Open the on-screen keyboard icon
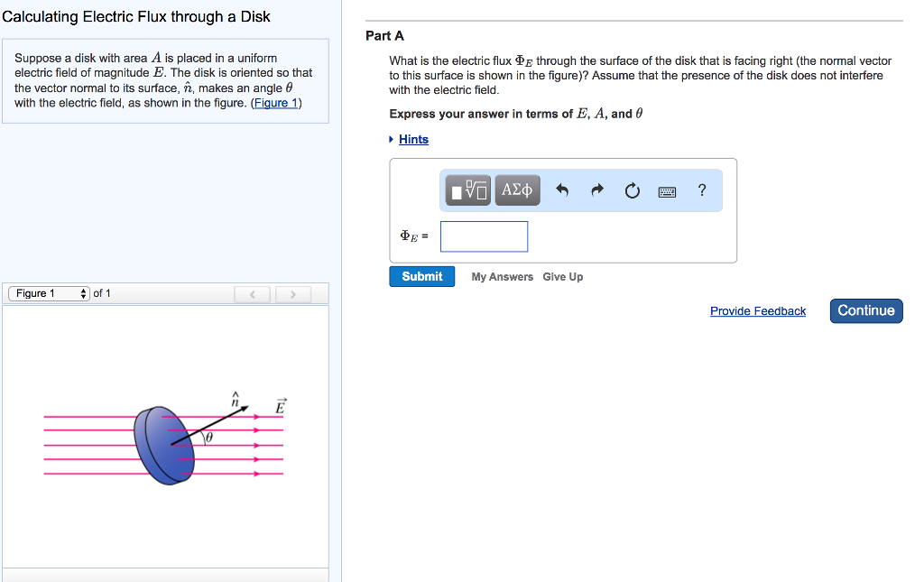 coord(667,190)
